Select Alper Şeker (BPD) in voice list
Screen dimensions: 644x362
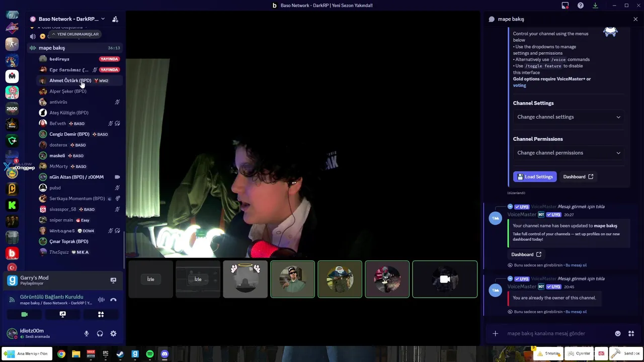(79, 92)
